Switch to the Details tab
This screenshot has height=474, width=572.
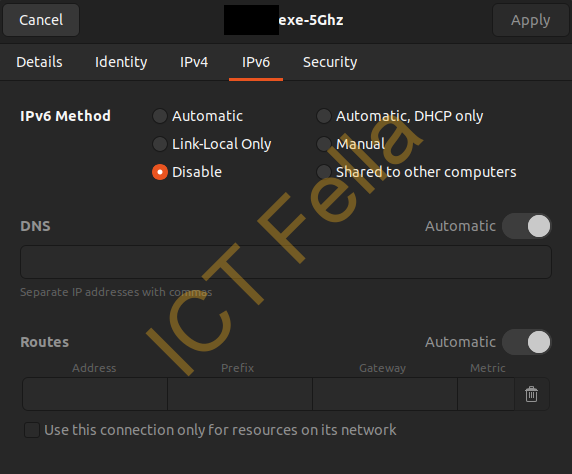(x=39, y=62)
